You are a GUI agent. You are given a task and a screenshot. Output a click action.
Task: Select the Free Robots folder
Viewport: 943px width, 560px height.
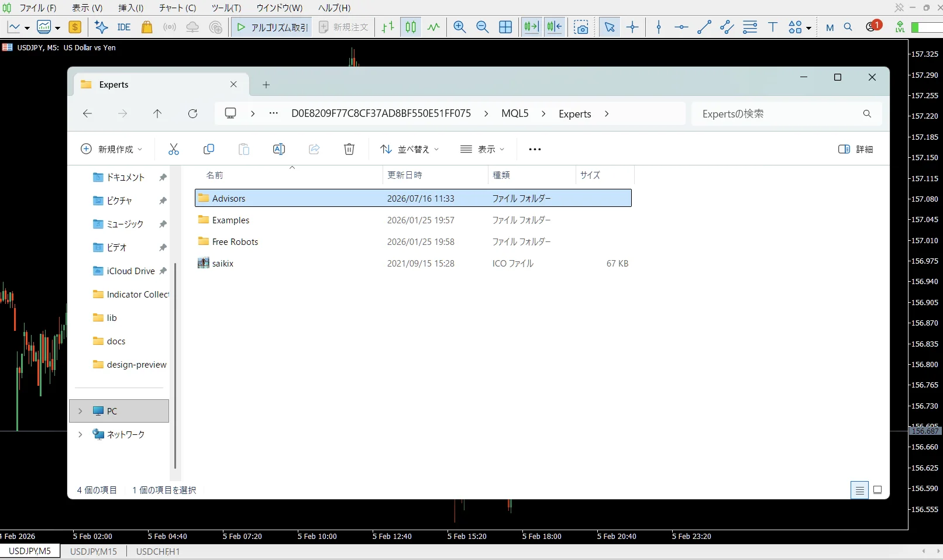click(x=413, y=241)
